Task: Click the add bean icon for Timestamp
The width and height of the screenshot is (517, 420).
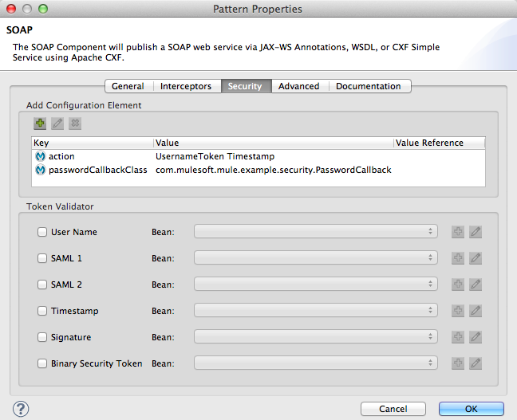Action: [458, 311]
